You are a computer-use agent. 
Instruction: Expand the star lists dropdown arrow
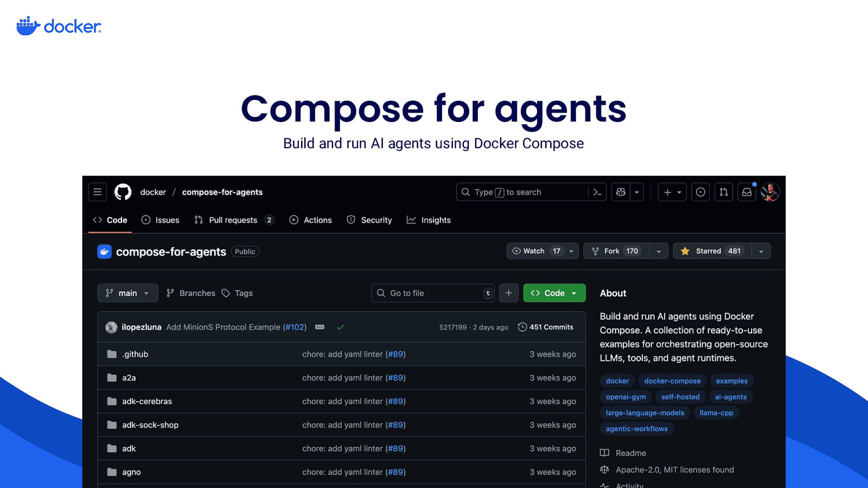coord(761,251)
